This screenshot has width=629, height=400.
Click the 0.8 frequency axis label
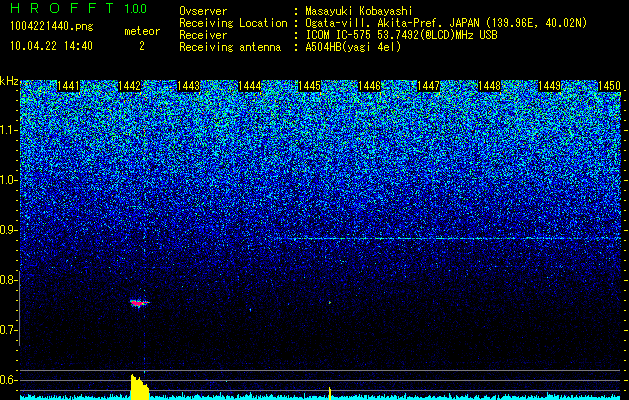pyautogui.click(x=8, y=280)
